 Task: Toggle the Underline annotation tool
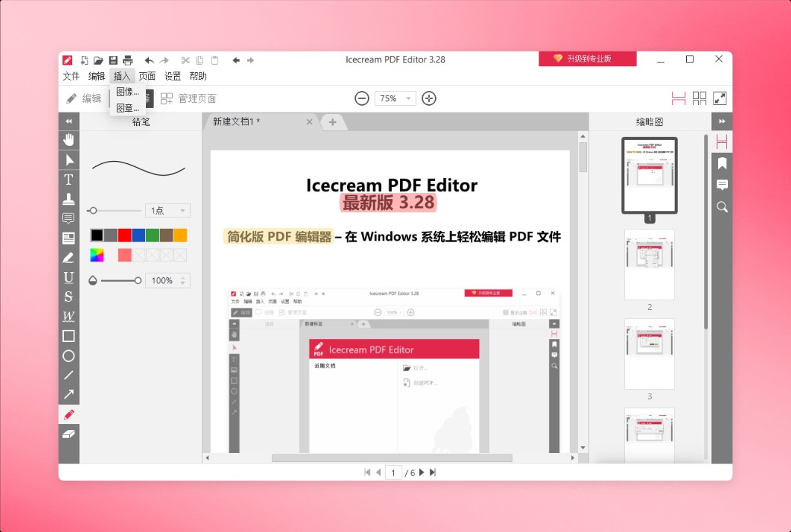[68, 277]
